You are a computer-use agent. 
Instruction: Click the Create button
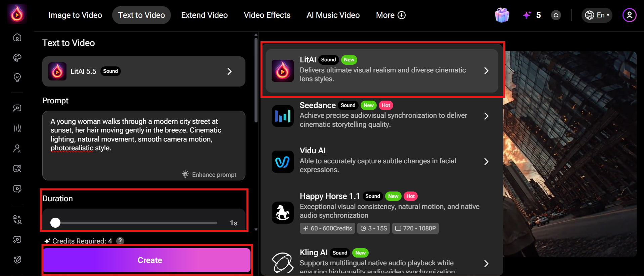point(147,260)
